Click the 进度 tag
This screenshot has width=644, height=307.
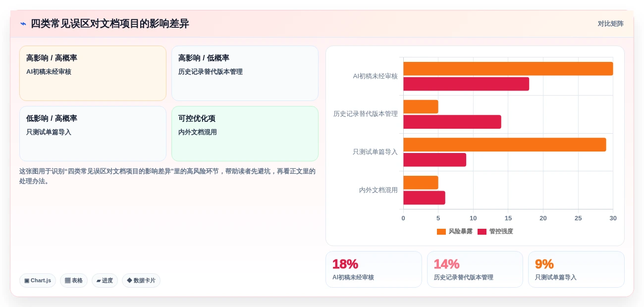pos(105,281)
